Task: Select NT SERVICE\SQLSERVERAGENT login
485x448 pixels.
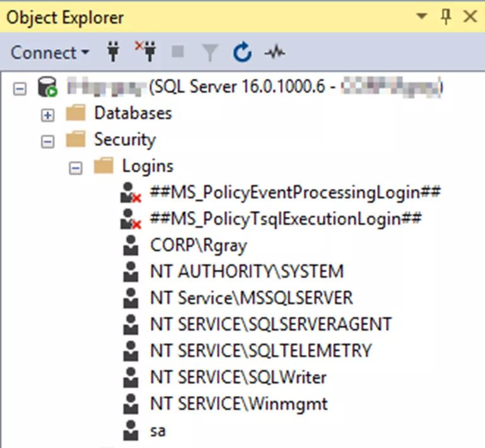Action: [271, 325]
